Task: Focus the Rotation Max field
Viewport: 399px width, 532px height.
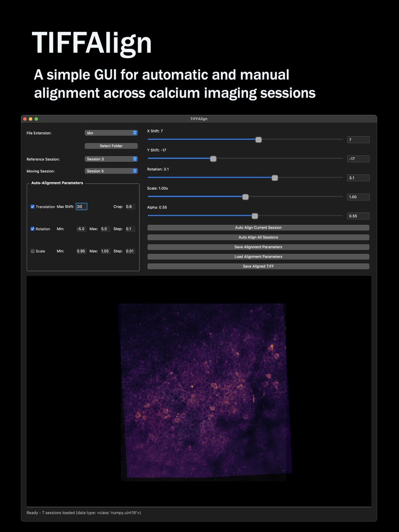Action: [x=105, y=229]
